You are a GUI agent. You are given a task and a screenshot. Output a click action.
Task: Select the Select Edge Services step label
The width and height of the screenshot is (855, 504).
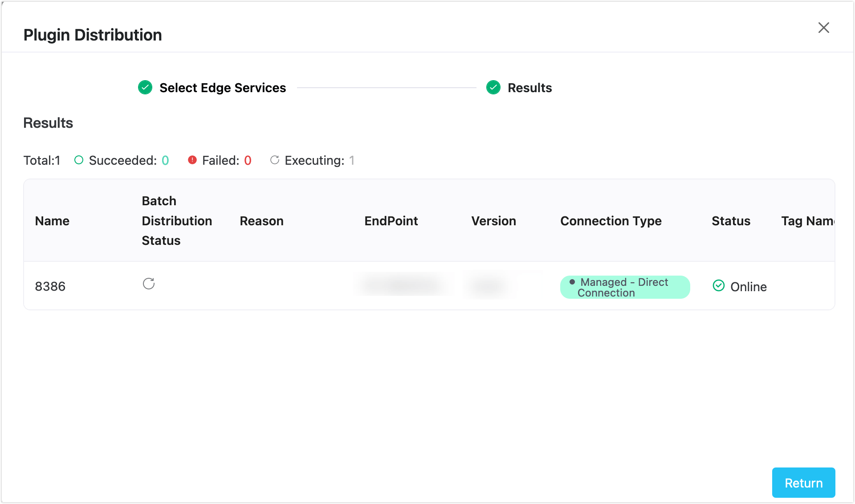(223, 88)
